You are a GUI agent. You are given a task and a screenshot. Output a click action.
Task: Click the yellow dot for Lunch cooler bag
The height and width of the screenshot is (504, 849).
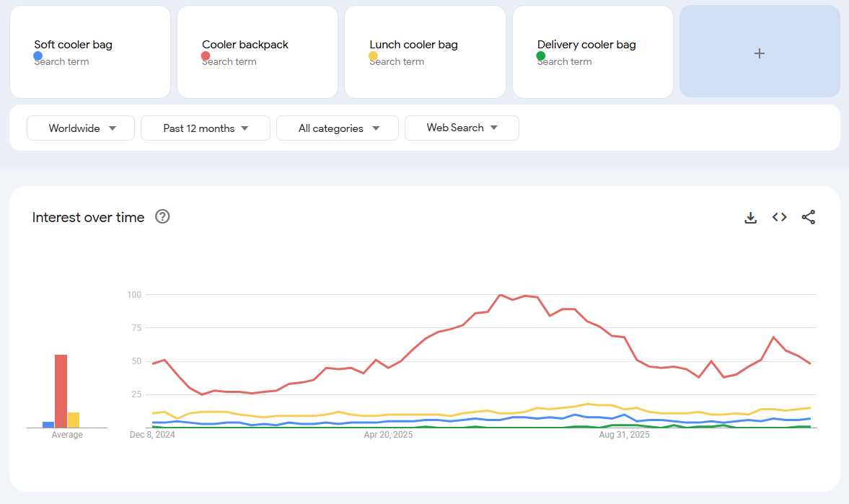[373, 56]
